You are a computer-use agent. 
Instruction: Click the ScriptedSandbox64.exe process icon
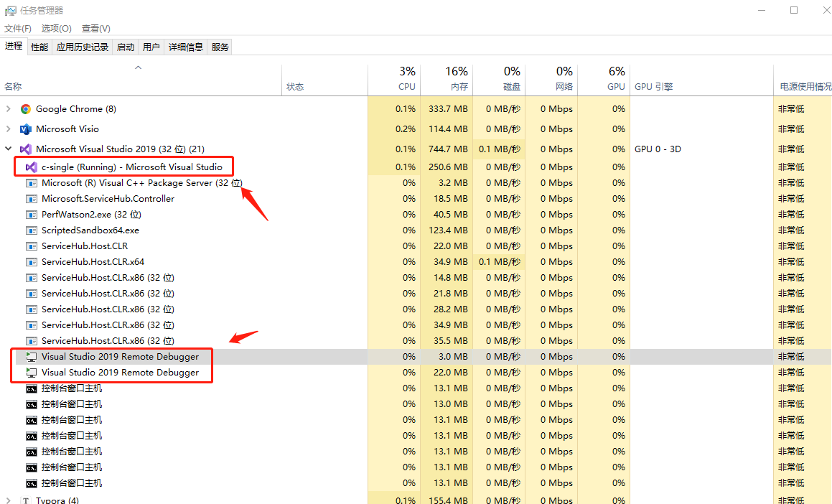click(32, 230)
